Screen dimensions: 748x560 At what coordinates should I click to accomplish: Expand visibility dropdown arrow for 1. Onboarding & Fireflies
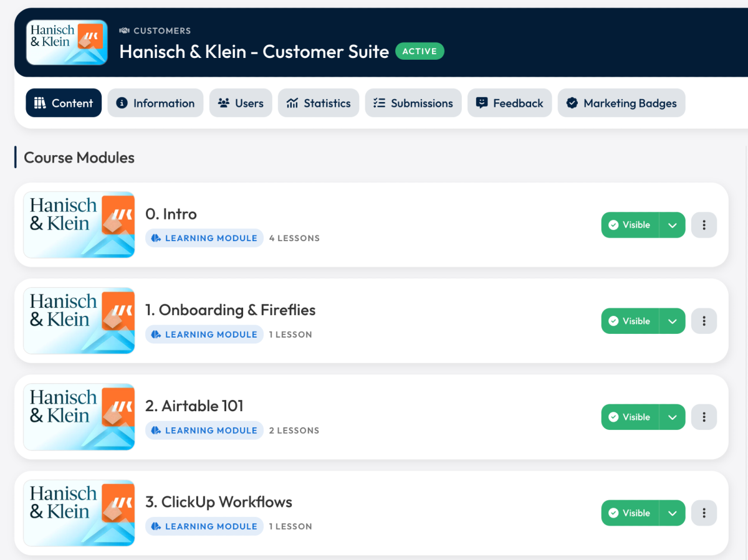click(x=673, y=321)
